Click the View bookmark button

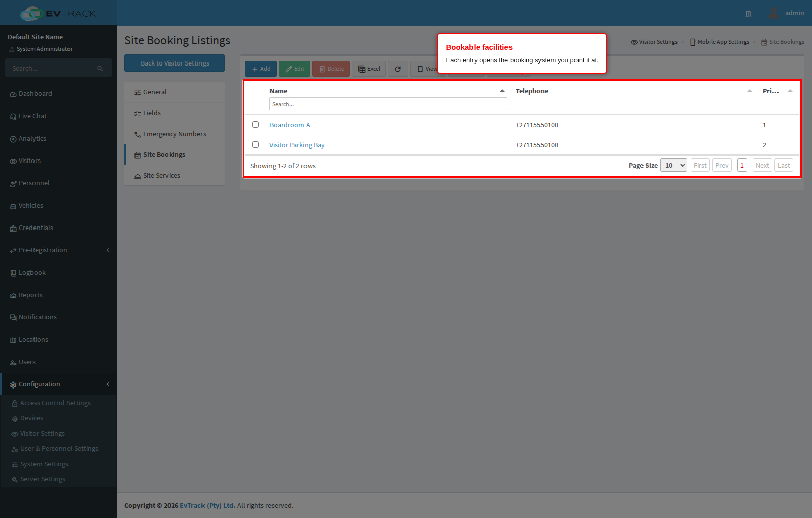point(424,69)
